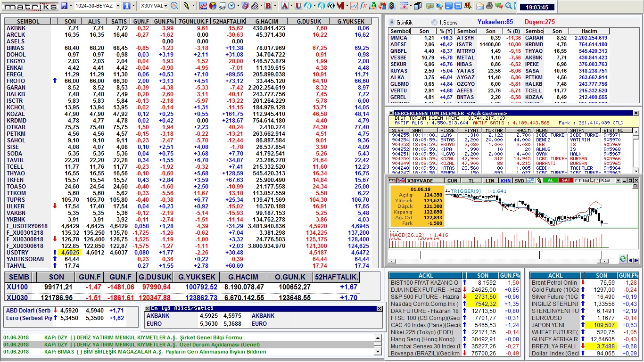Viewport: 644px width, 362px height.
Task: Click the yellow lightning bolt toolbar icon
Action: (x=187, y=6)
